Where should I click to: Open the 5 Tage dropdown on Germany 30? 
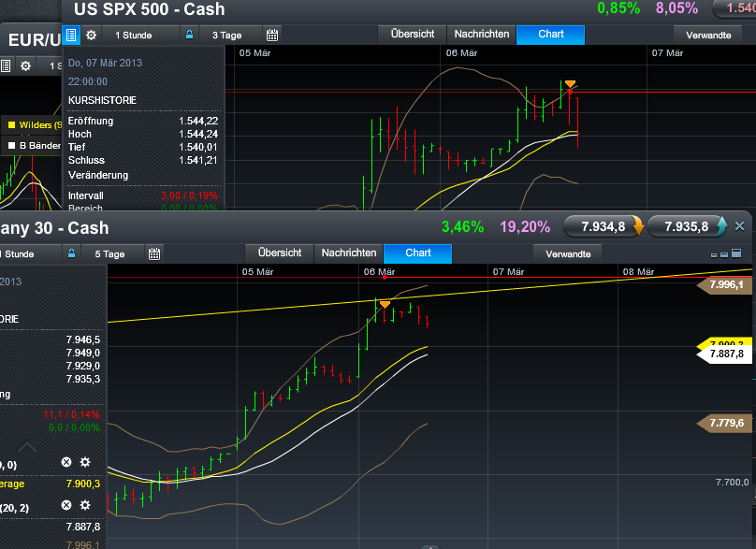pos(109,252)
